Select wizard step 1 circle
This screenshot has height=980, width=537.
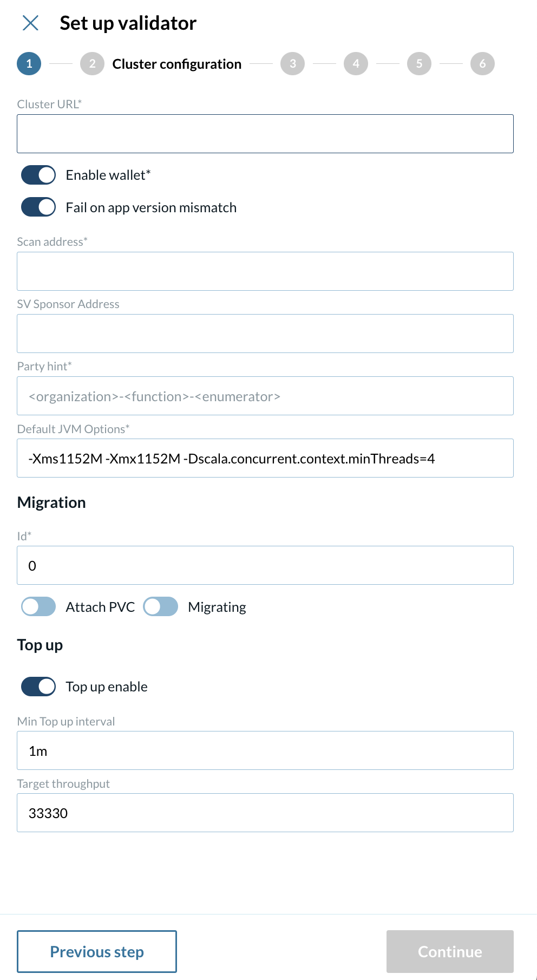[x=30, y=63]
